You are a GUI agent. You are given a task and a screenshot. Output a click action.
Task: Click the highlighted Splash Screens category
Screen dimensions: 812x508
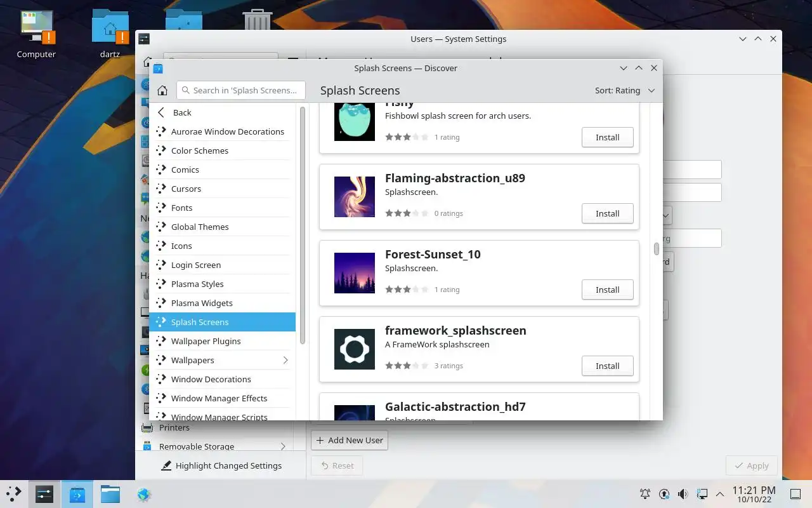pyautogui.click(x=223, y=322)
